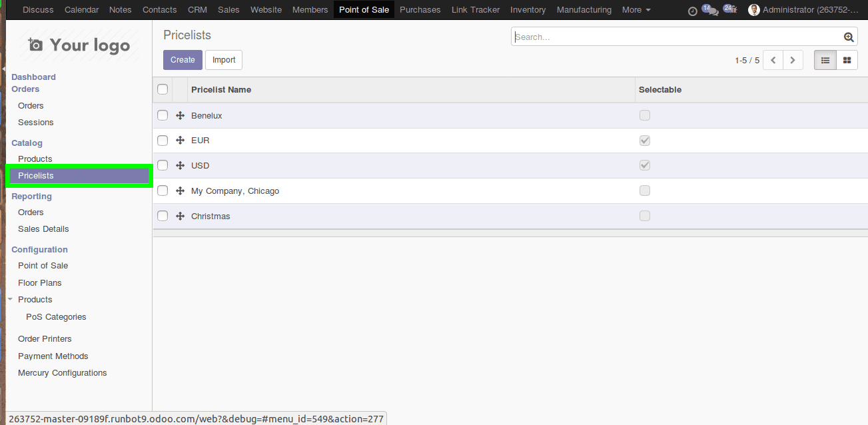The height and width of the screenshot is (425, 868).
Task: Open the Calendar menu
Action: click(x=81, y=10)
